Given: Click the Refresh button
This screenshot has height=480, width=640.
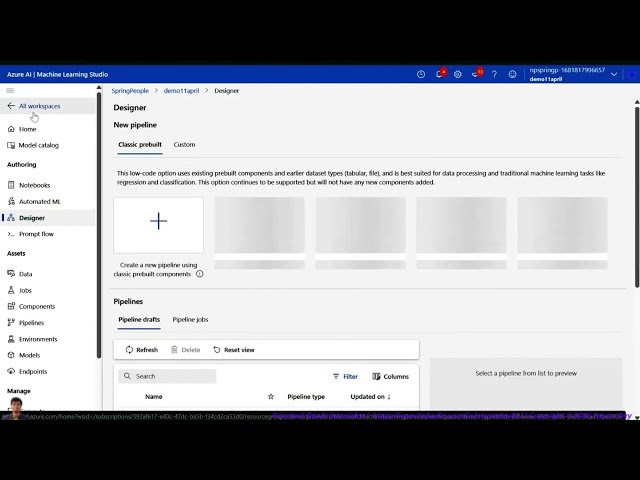Looking at the screenshot, I should click(142, 350).
